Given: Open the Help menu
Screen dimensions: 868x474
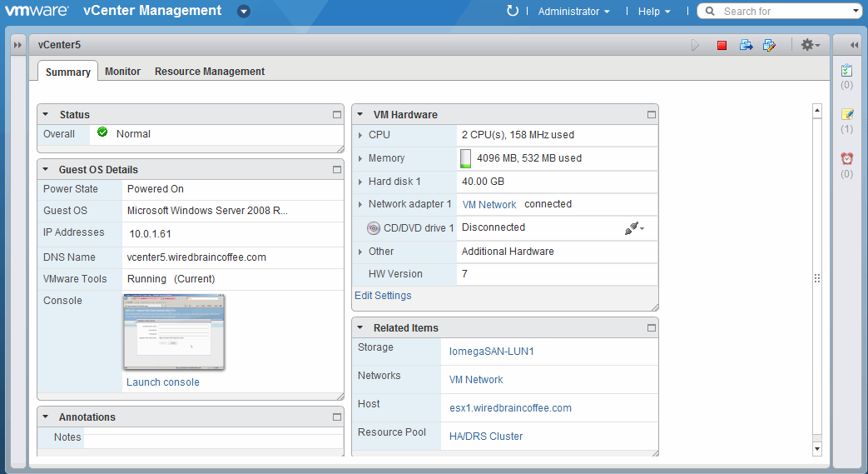Looking at the screenshot, I should (654, 11).
